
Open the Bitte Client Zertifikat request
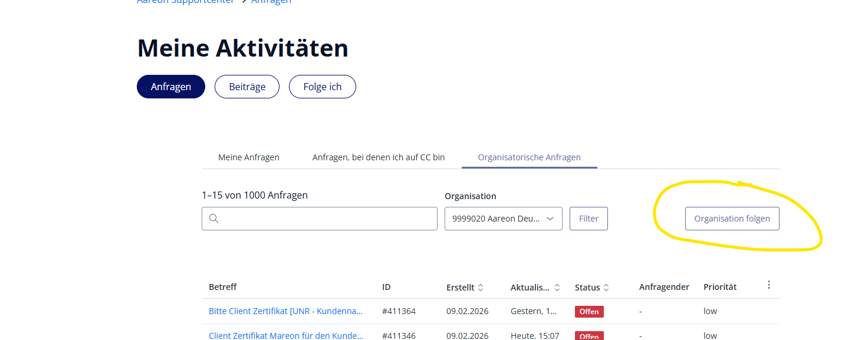tap(286, 311)
